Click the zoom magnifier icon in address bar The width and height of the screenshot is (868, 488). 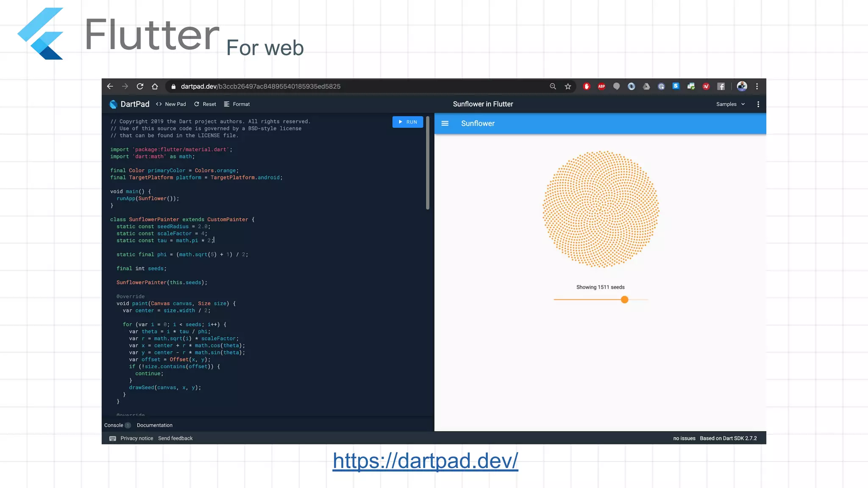tap(553, 86)
